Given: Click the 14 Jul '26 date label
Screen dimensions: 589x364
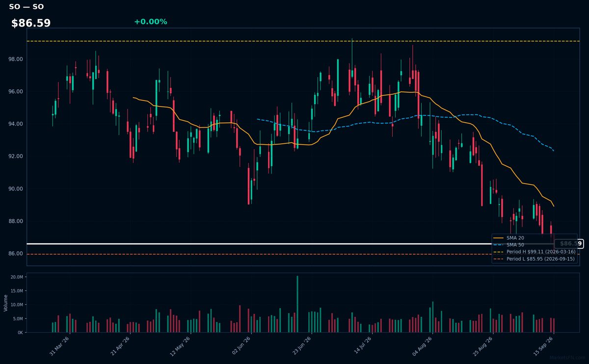Looking at the screenshot, I should click(x=361, y=346).
